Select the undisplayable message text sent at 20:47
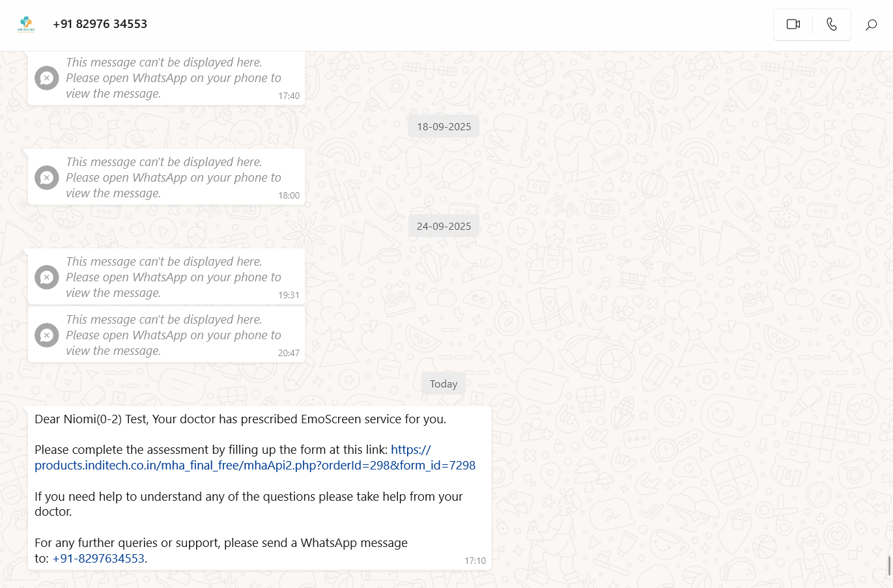The image size is (893, 588). click(x=173, y=335)
